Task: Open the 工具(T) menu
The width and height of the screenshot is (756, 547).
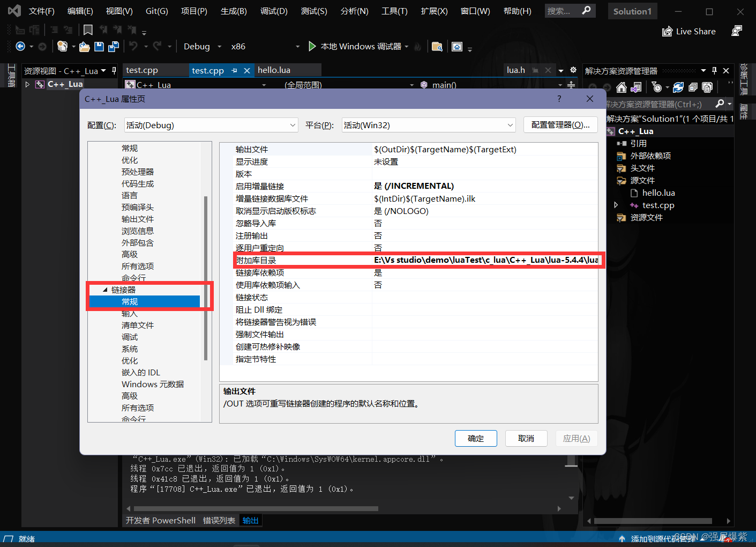Action: (x=394, y=11)
